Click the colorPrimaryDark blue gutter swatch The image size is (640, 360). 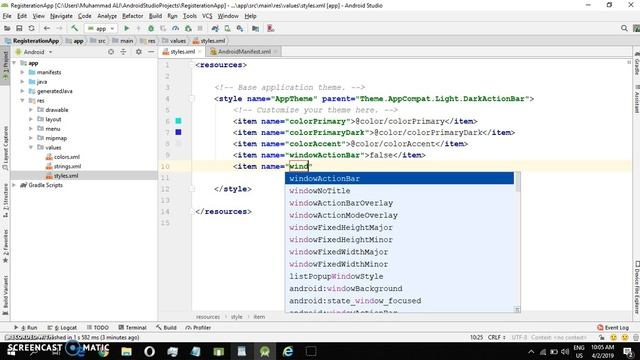tap(178, 132)
